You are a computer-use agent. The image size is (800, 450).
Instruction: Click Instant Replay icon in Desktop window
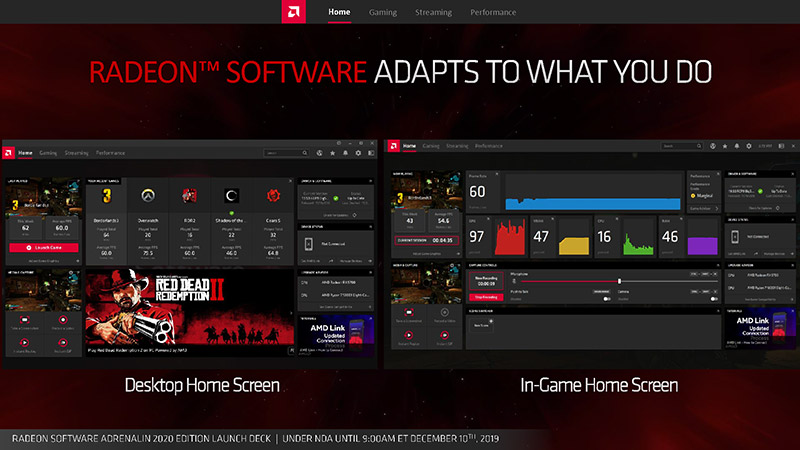tap(24, 343)
